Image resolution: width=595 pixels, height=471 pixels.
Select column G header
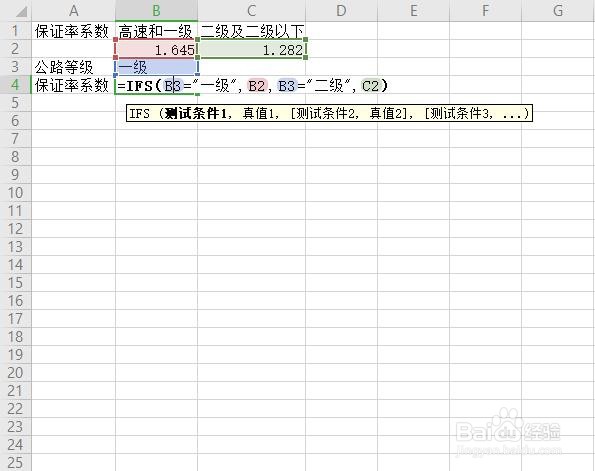(x=558, y=11)
